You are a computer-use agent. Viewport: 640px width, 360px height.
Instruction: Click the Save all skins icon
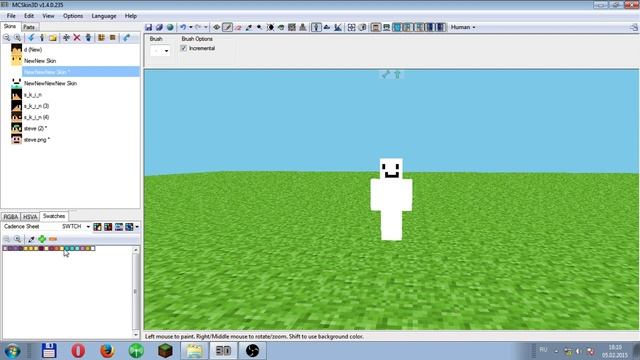pos(159,27)
